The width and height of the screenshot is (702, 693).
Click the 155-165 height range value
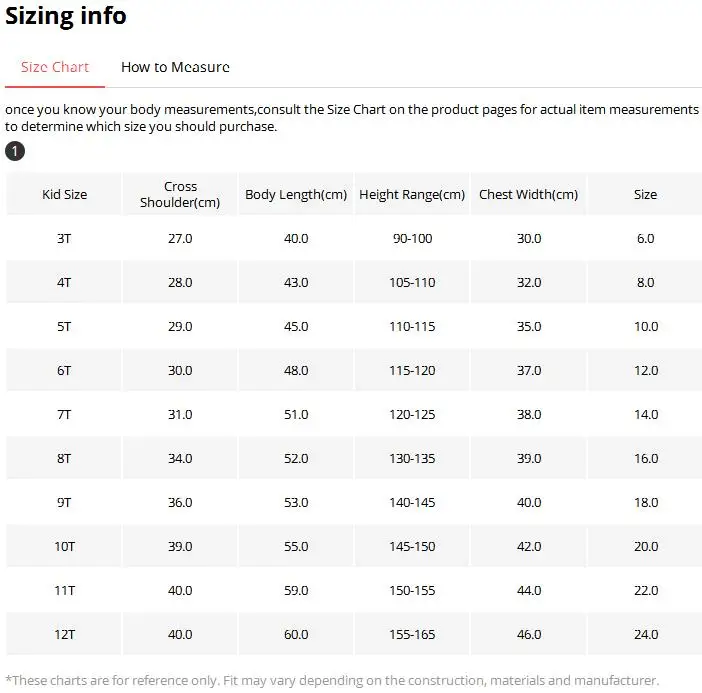(x=412, y=634)
